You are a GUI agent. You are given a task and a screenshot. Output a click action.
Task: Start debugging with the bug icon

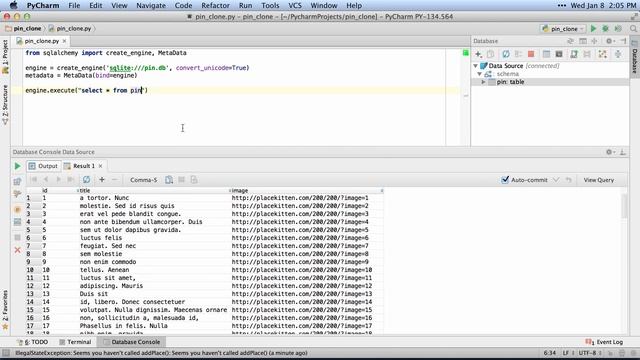coord(606,29)
